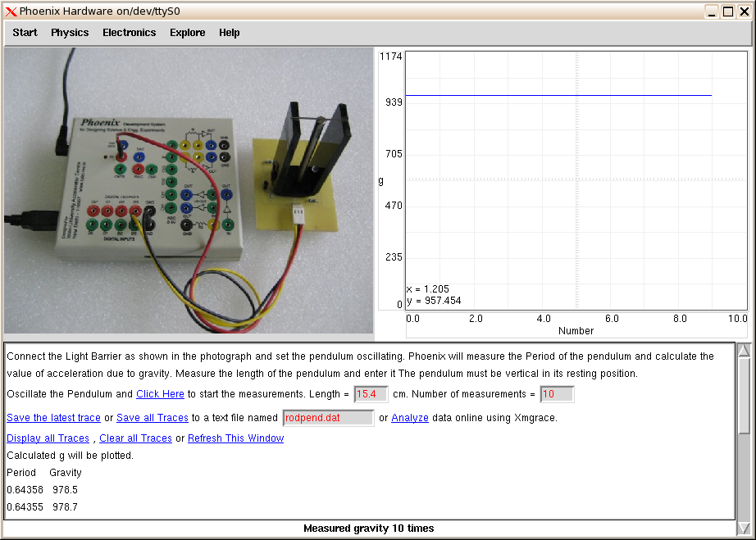Image resolution: width=756 pixels, height=540 pixels.
Task: Click the scrollbar up arrow in text panel
Action: pyautogui.click(x=744, y=350)
